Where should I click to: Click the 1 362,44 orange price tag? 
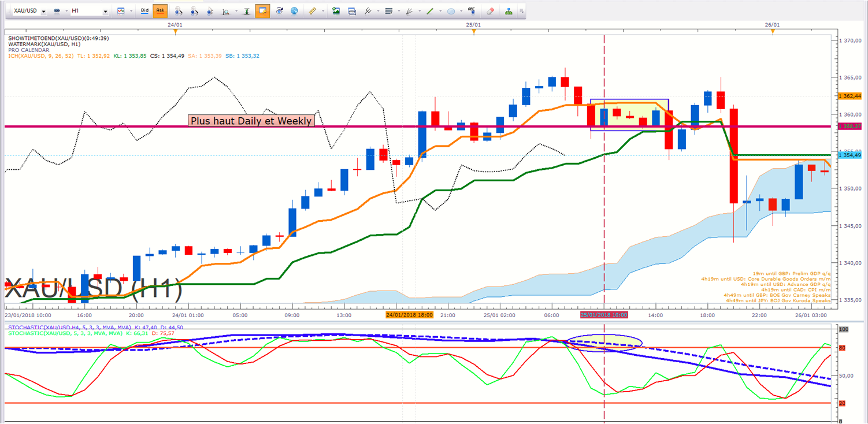point(850,96)
